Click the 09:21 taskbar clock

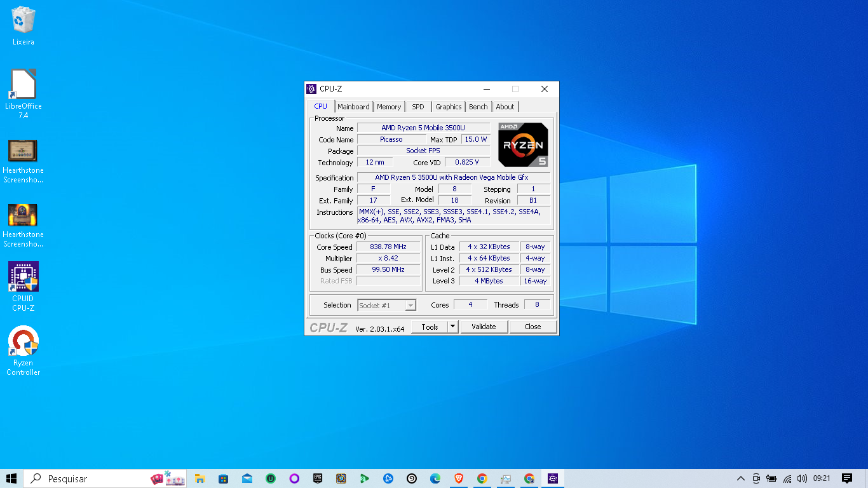(x=822, y=478)
